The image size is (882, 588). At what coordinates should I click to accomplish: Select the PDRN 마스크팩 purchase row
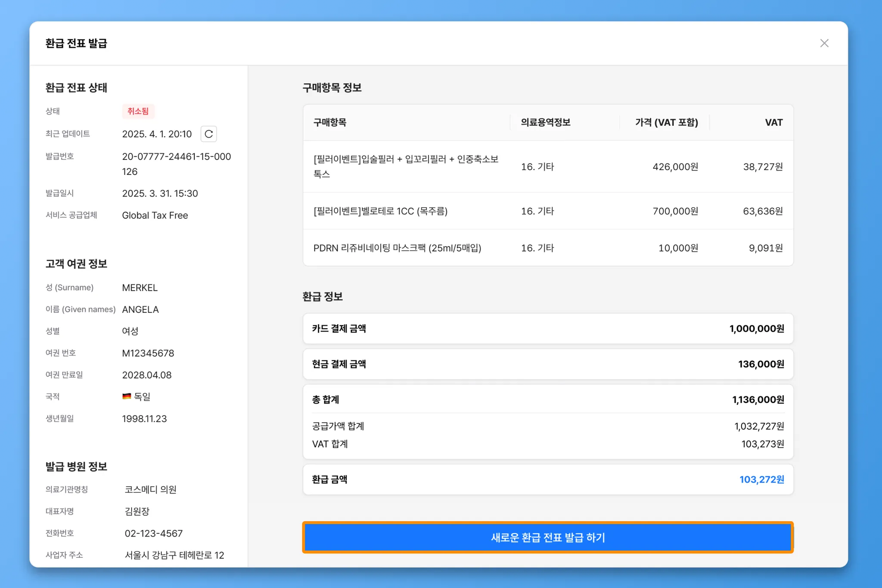[397, 248]
